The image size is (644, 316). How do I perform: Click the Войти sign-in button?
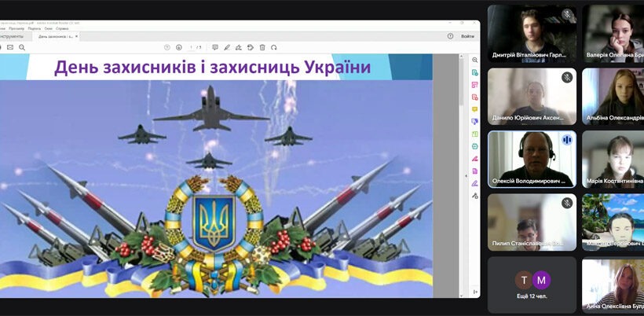467,35
